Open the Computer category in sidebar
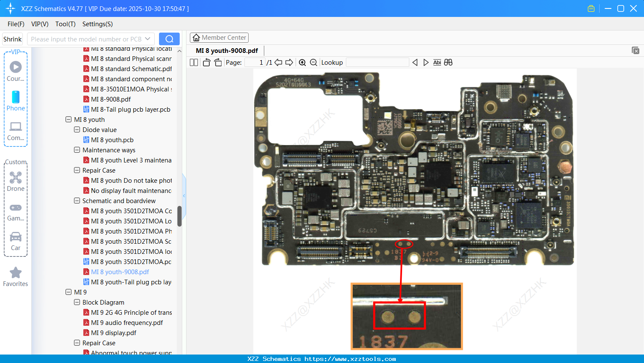 click(x=16, y=131)
